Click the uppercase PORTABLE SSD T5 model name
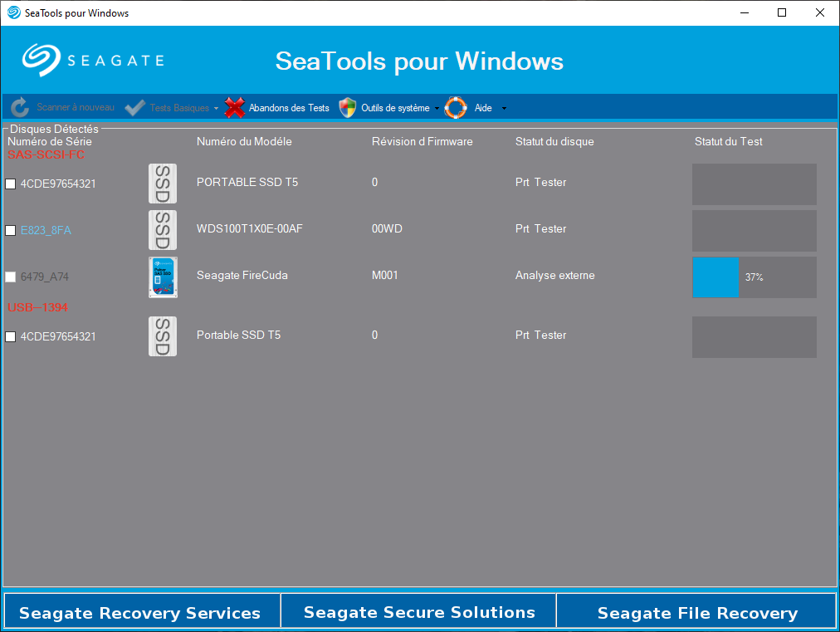Image resolution: width=840 pixels, height=632 pixels. coord(247,182)
